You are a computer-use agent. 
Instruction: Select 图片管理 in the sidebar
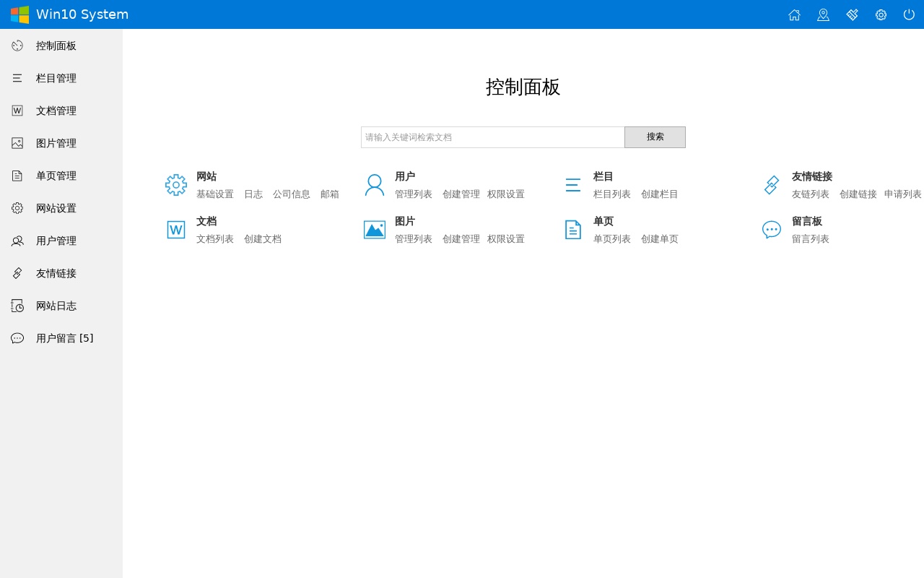tap(56, 143)
